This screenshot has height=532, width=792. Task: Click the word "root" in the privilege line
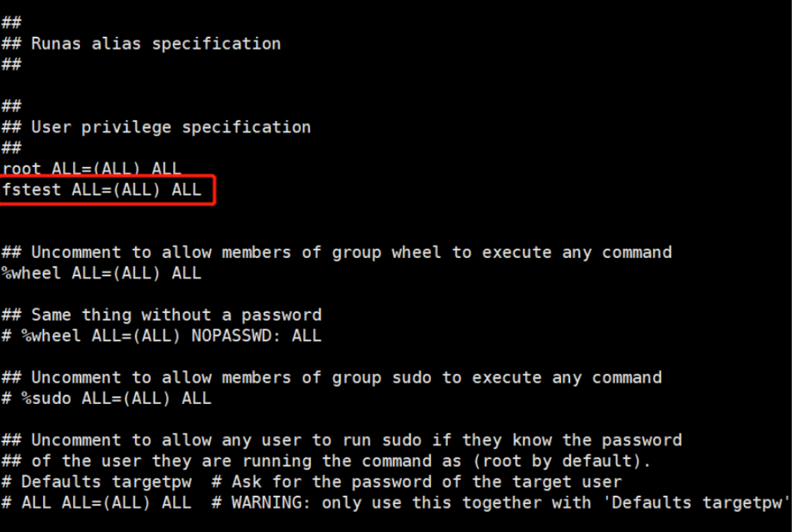[22, 169]
